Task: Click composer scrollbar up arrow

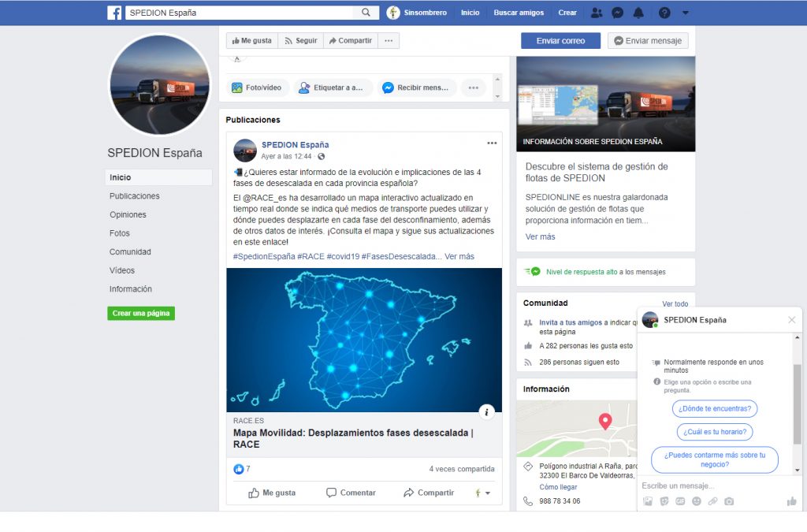Action: 497,79
